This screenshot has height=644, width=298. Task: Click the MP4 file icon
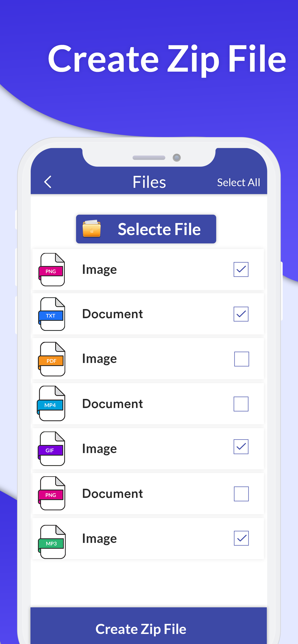click(51, 404)
